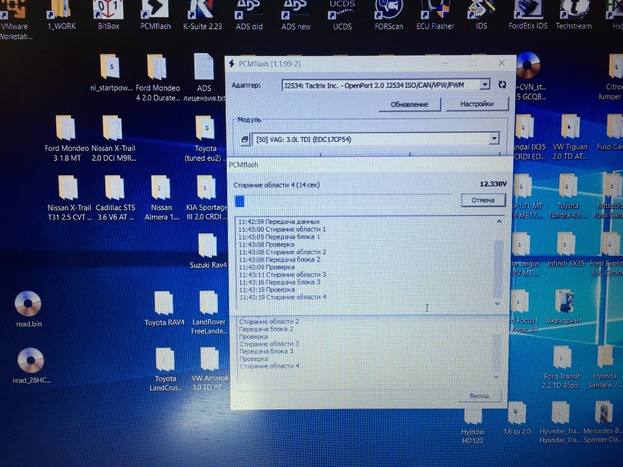623x467 pixels.
Task: Open the UCDS desktop shortcut
Action: click(341, 14)
